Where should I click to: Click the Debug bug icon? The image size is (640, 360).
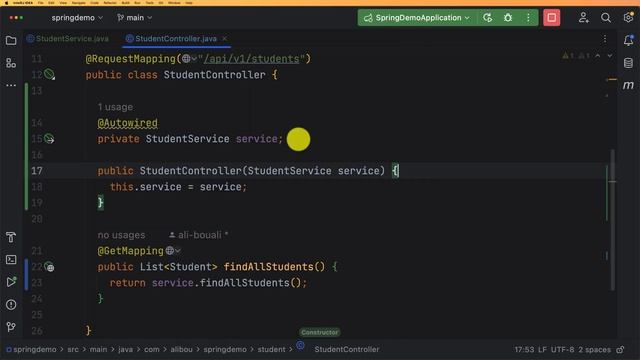point(508,18)
